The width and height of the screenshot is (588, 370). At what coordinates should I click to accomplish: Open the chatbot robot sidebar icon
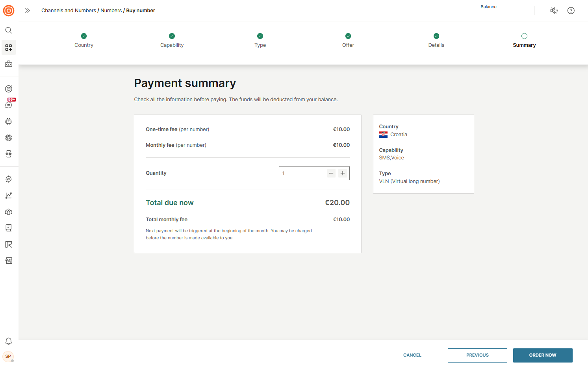[9, 122]
